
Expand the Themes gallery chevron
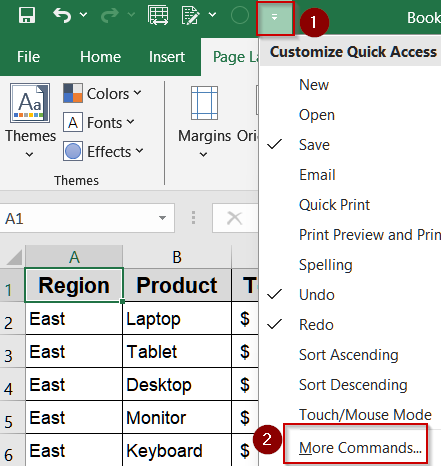[x=29, y=154]
